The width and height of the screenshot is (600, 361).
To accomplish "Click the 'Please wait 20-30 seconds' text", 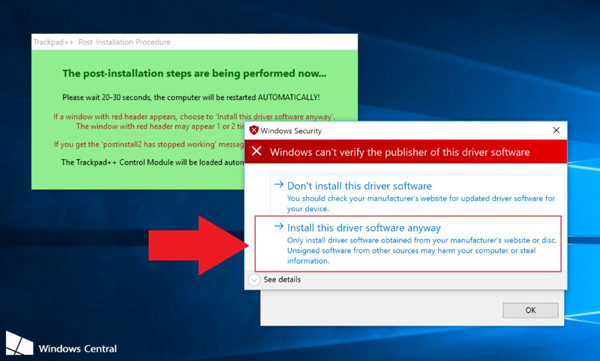I will tap(191, 97).
